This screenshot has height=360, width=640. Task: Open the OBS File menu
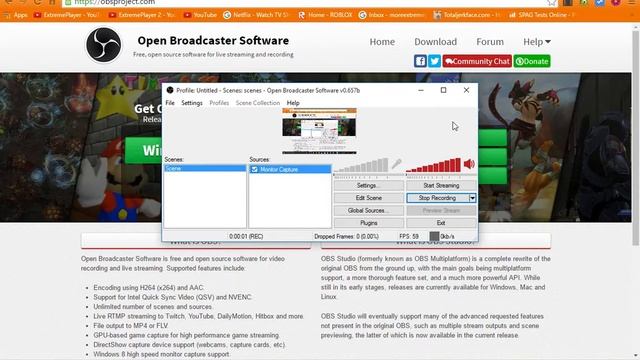point(170,103)
